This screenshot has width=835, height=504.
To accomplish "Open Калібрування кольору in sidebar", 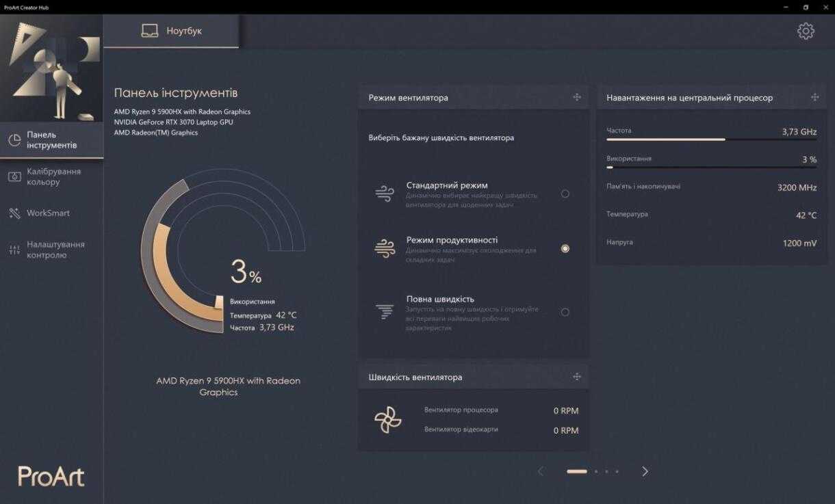I will pos(52,176).
